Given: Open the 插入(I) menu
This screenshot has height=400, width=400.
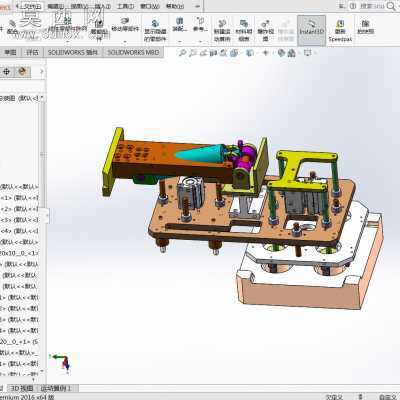Looking at the screenshot, I should coord(102,6).
